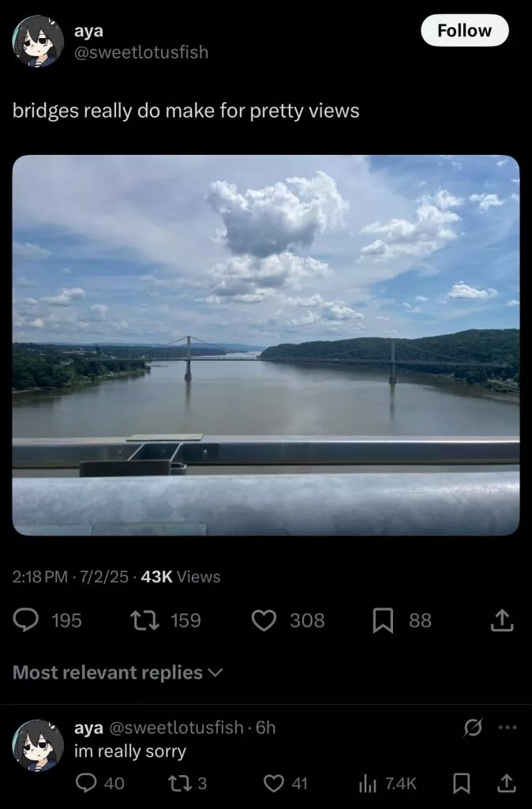Tap the Grok slashed-circle icon on reply
Screen dimensions: 532x809
(473, 728)
